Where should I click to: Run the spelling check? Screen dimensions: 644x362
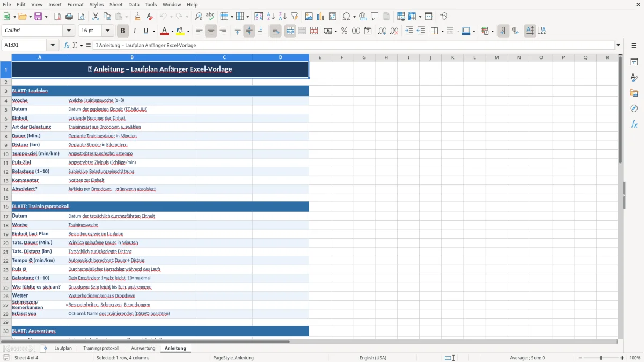pyautogui.click(x=210, y=17)
